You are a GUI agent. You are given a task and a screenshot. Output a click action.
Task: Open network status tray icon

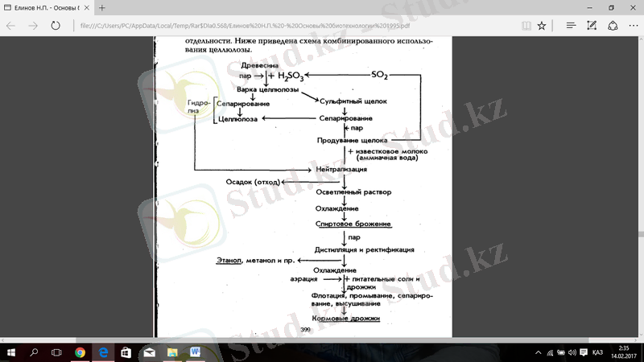point(550,352)
